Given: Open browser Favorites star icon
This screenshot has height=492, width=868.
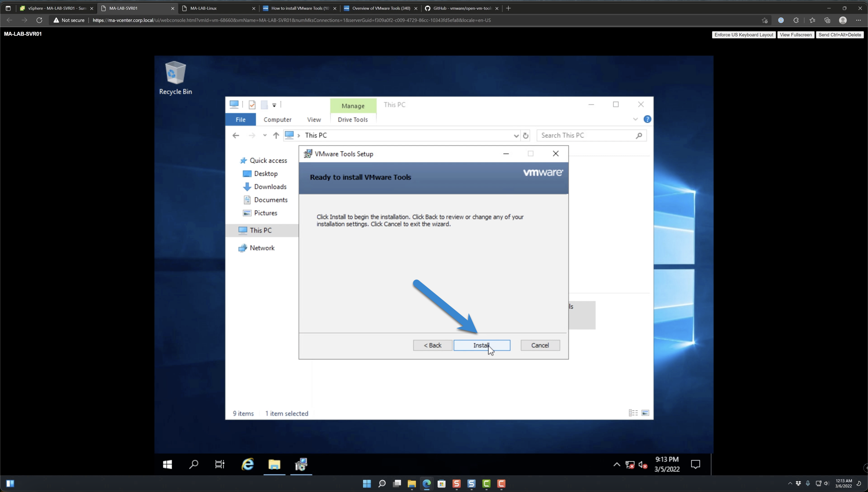Looking at the screenshot, I should [x=812, y=20].
